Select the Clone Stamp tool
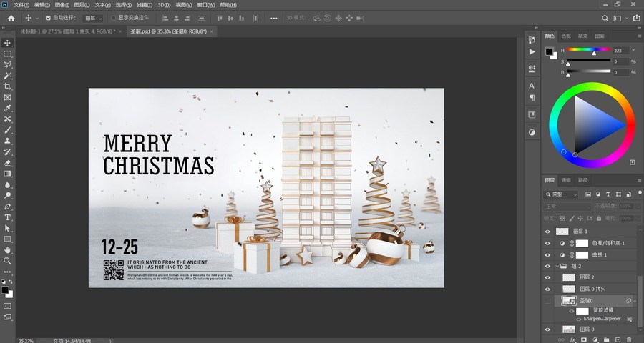The height and width of the screenshot is (343, 644). tap(7, 141)
